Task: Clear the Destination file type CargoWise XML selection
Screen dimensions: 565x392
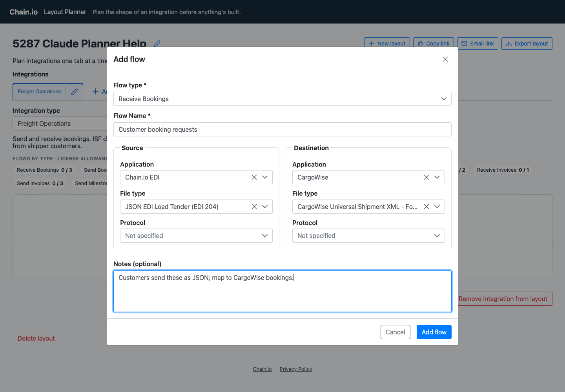Action: [x=426, y=207]
